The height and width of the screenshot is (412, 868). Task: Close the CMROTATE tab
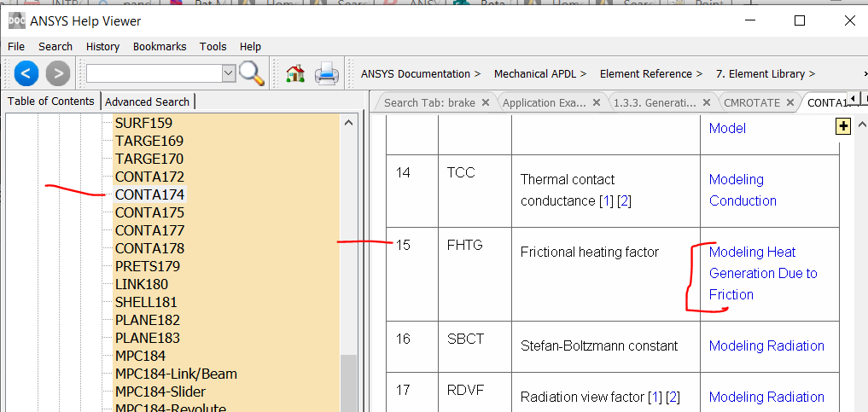(x=790, y=102)
